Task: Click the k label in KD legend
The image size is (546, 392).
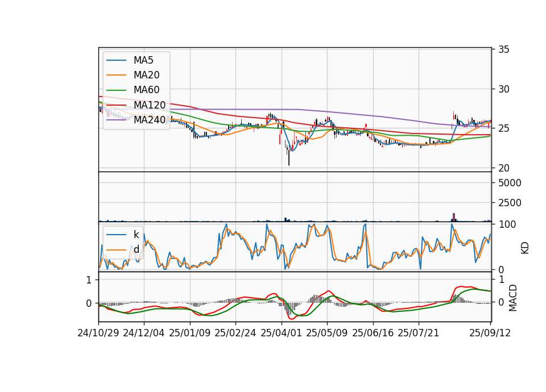Action: (x=136, y=235)
